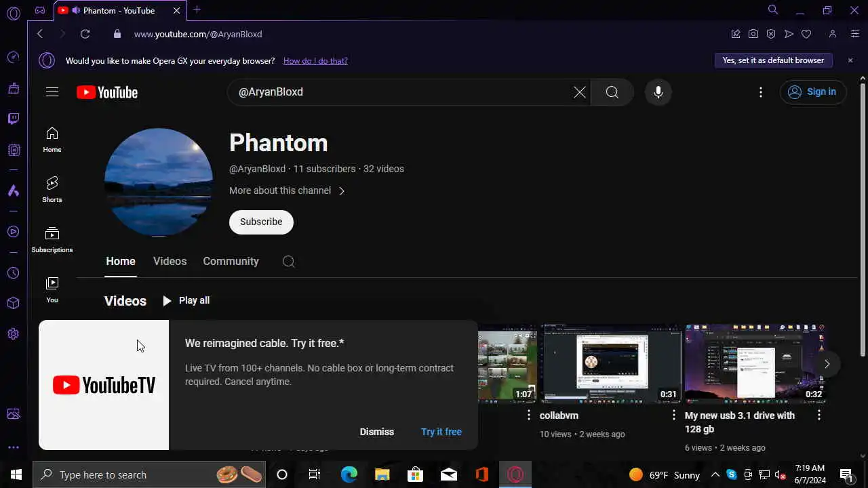Bookmark page with heart icon
The width and height of the screenshot is (868, 488).
coord(806,34)
